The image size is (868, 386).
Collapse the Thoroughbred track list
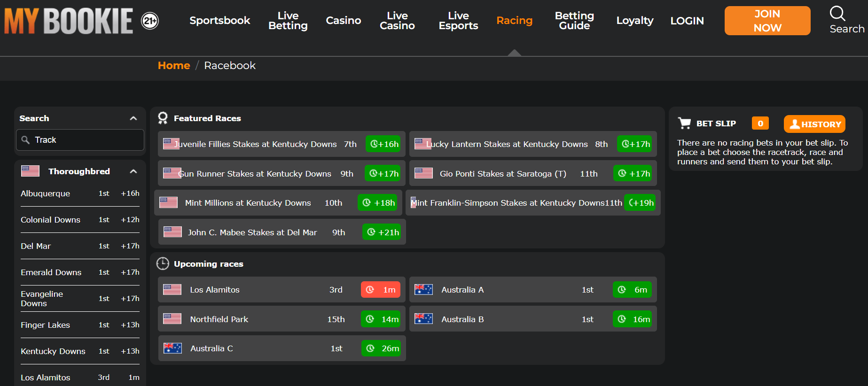point(133,171)
